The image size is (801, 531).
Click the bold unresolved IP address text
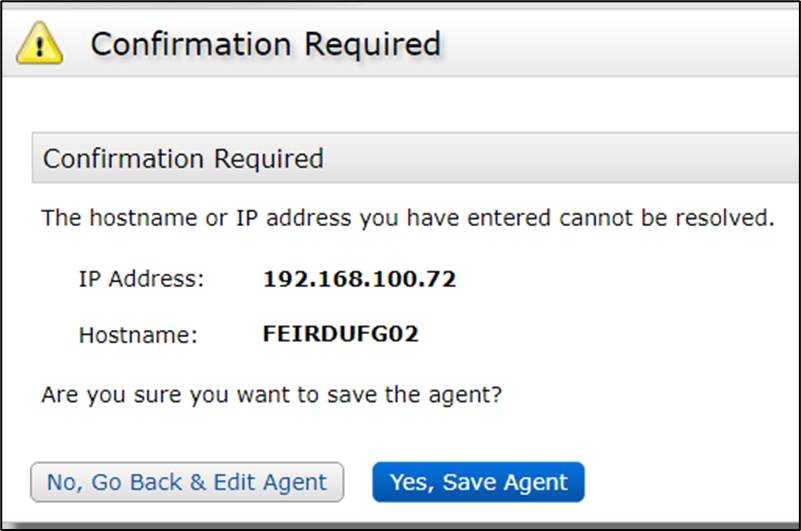[359, 279]
